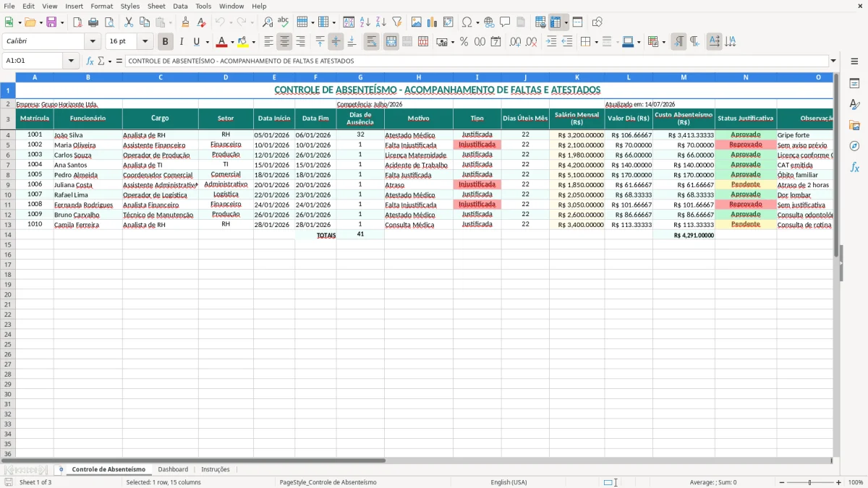868x488 pixels.
Task: Click the Export as PDF icon
Action: 77,22
